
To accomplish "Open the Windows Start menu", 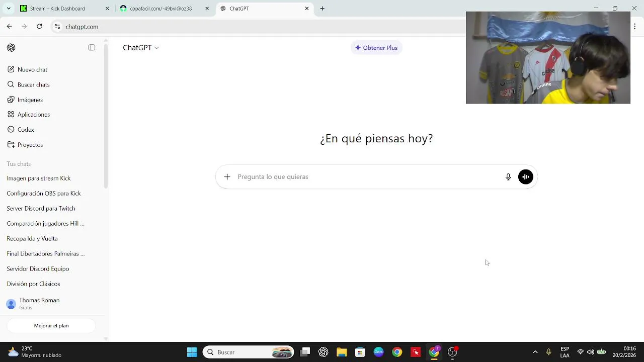I will [x=192, y=352].
